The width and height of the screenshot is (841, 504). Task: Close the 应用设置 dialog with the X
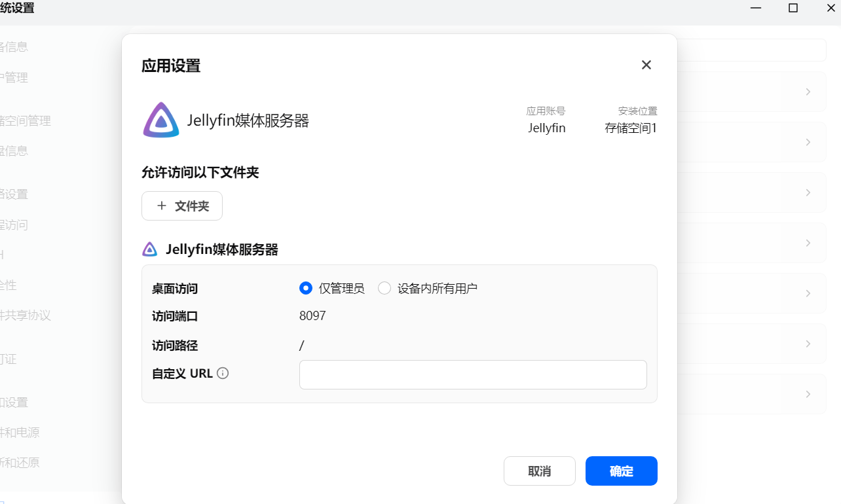[646, 65]
